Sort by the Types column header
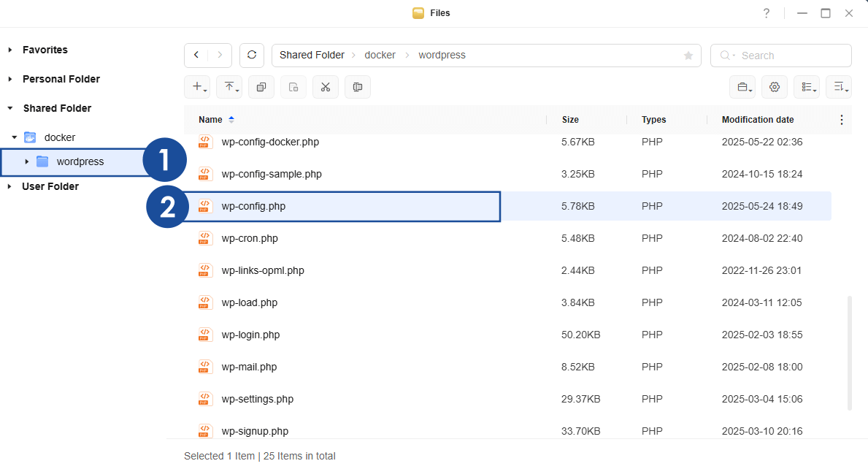Image resolution: width=868 pixels, height=469 pixels. tap(654, 120)
